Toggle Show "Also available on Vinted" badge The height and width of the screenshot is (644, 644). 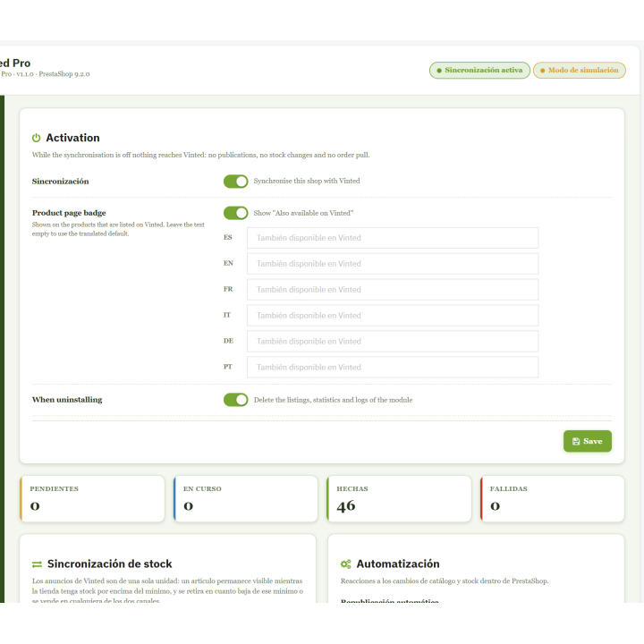click(236, 213)
